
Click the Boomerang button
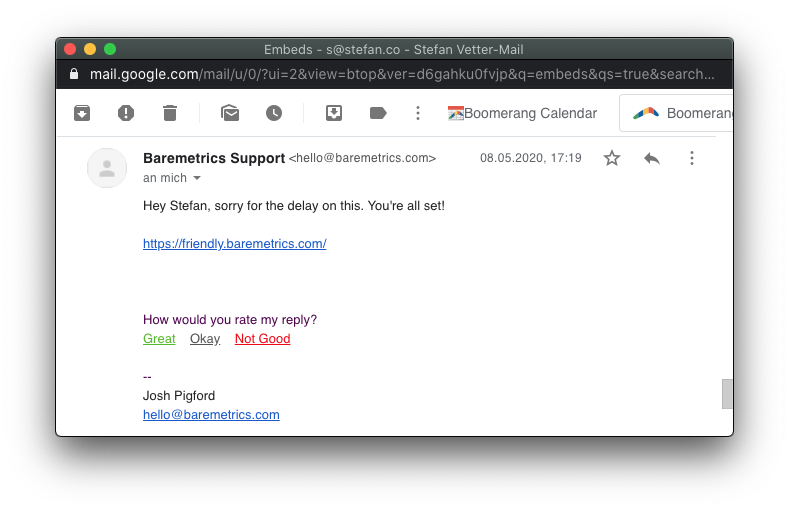click(x=676, y=113)
